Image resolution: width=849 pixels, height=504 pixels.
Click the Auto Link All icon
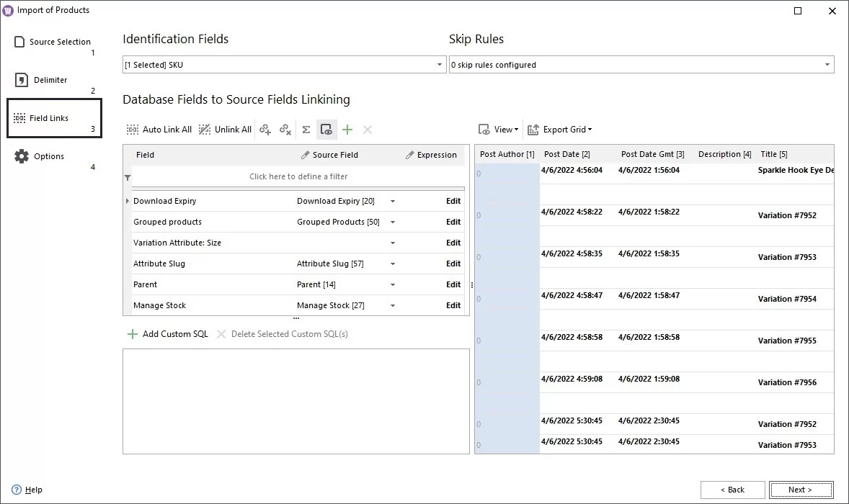(x=132, y=130)
